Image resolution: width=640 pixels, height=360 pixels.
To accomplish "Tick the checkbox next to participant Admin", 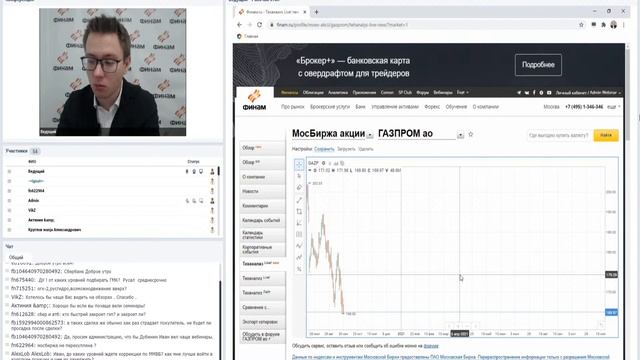I will coord(9,200).
